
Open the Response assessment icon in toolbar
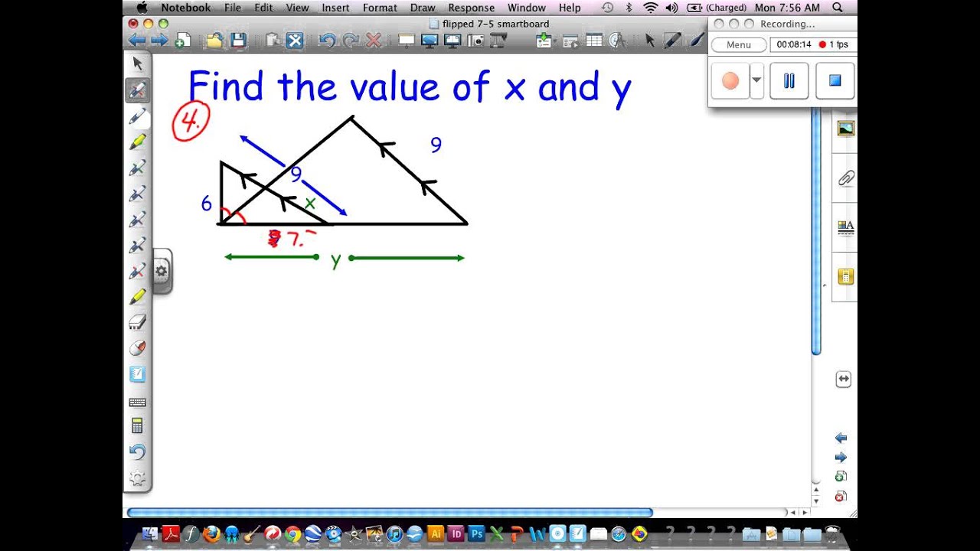pos(544,41)
